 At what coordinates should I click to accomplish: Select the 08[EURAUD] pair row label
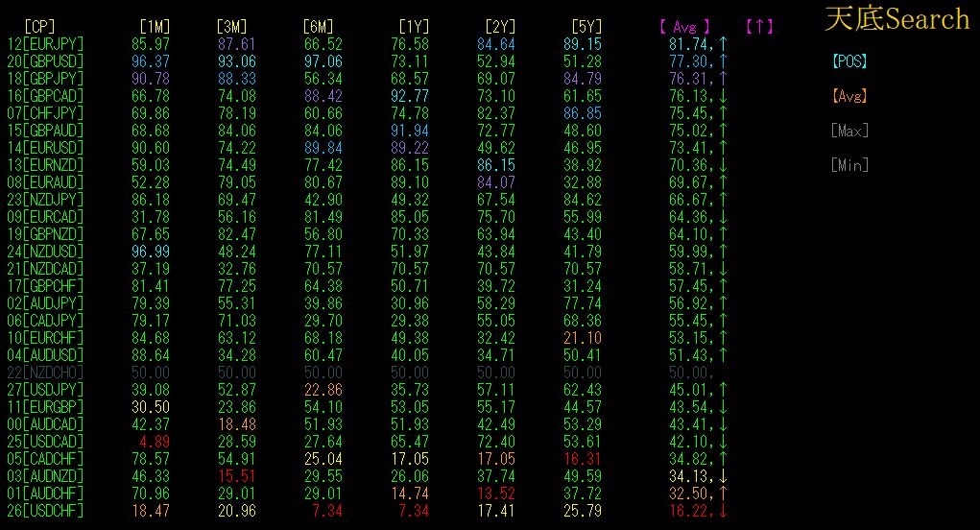click(45, 182)
